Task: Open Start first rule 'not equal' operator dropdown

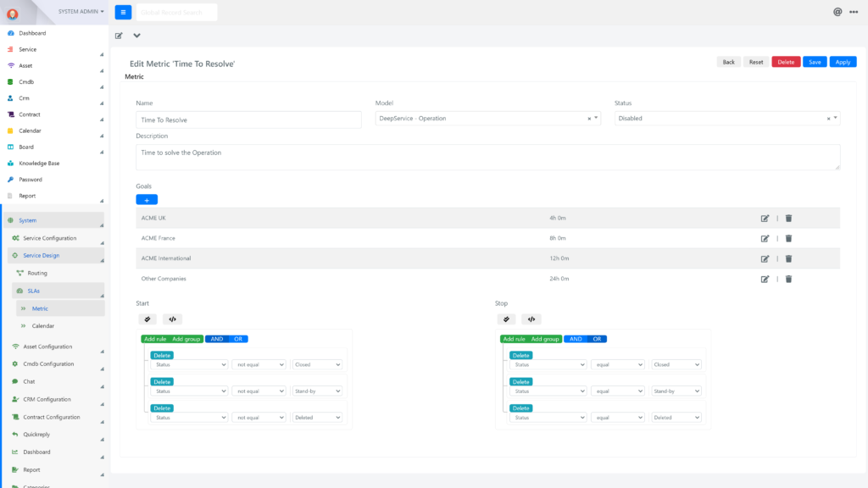Action: (x=259, y=364)
